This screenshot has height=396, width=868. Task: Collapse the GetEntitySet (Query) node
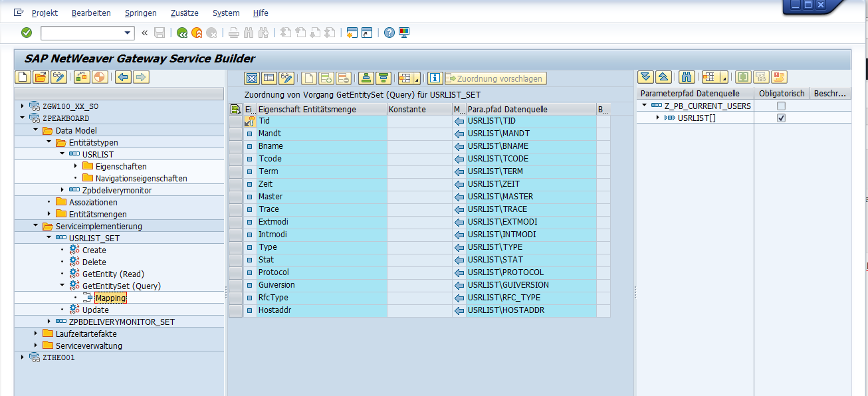tap(62, 286)
